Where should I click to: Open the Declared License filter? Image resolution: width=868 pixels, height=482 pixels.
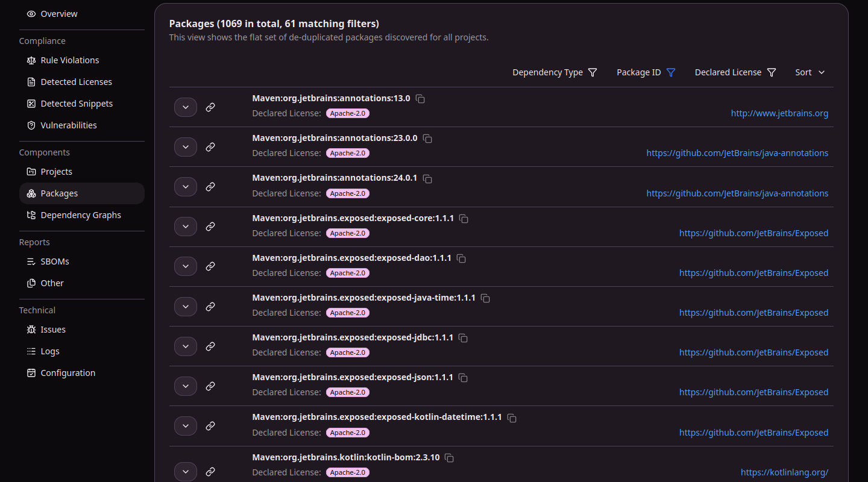pos(735,72)
